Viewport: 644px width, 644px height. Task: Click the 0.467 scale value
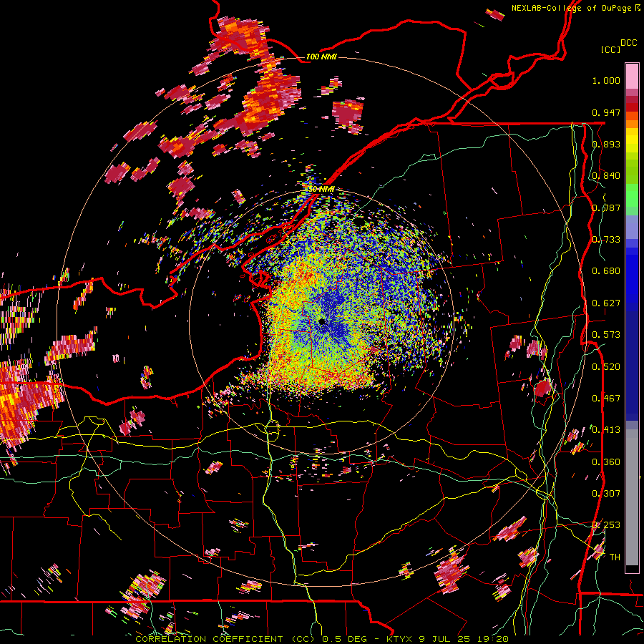(606, 398)
